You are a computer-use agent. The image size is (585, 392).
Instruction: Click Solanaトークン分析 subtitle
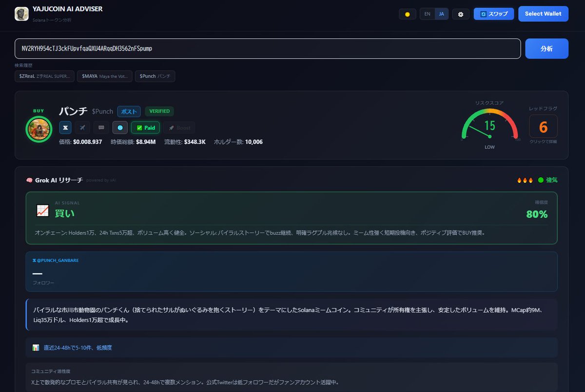point(52,19)
